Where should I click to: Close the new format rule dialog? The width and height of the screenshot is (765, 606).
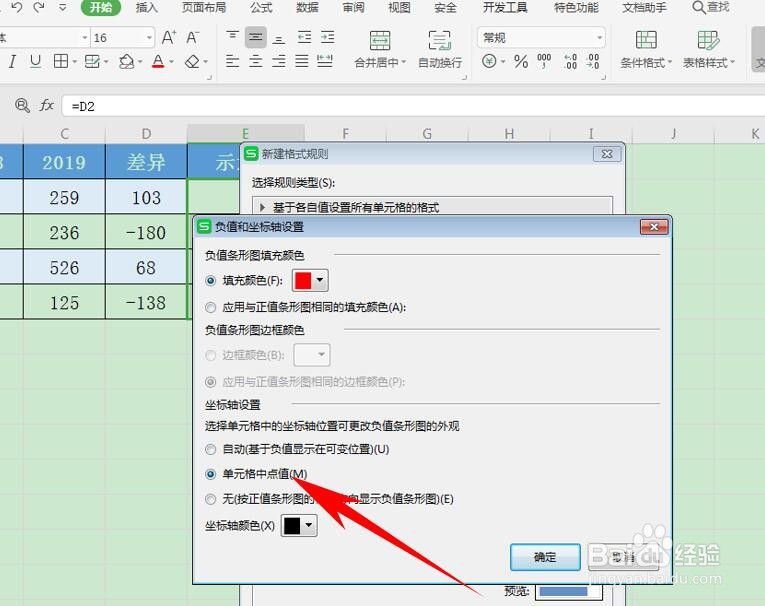click(x=607, y=154)
